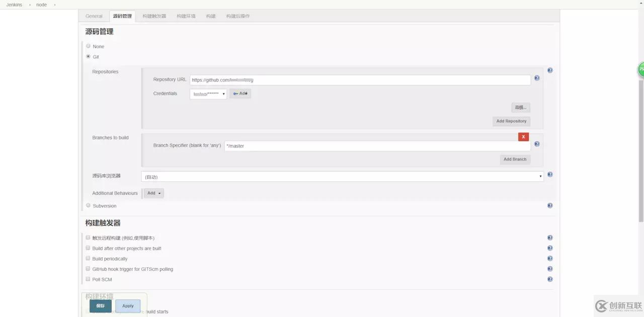Open help for Repositories section
The width and height of the screenshot is (644, 317).
tap(550, 70)
